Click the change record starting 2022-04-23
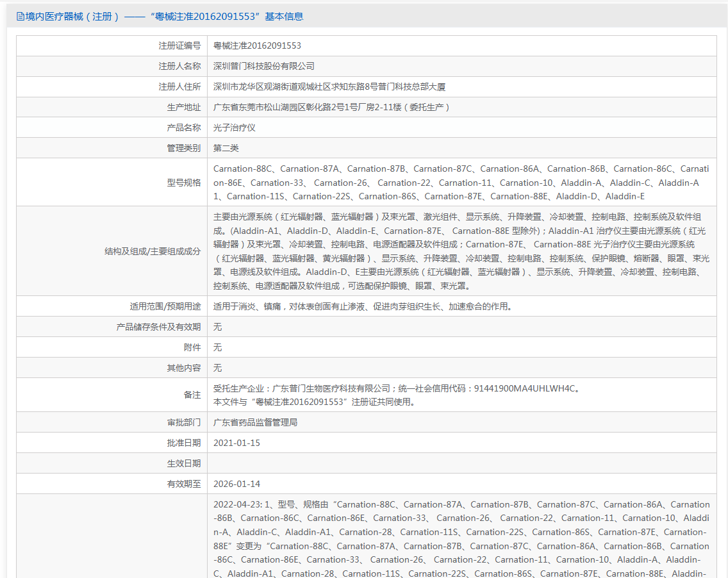728x578 pixels. [461, 538]
